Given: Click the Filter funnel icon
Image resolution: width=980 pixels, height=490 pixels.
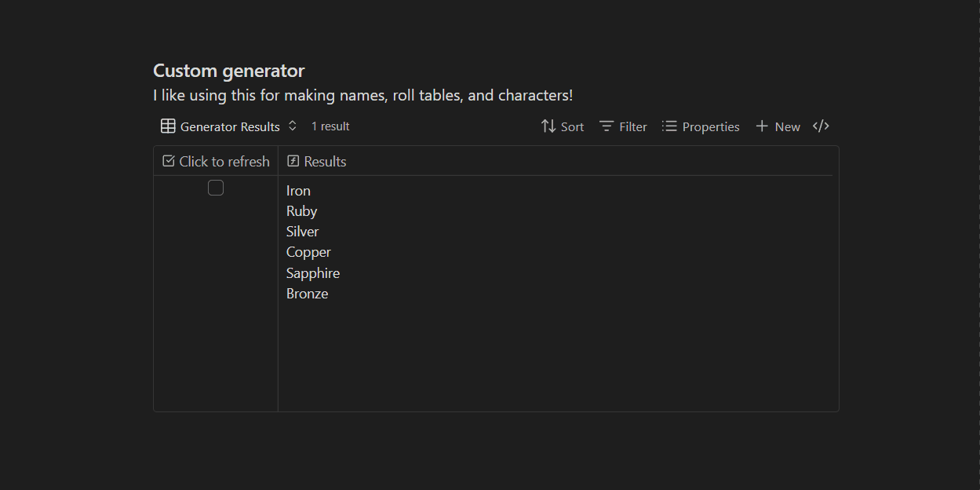Looking at the screenshot, I should coord(607,126).
